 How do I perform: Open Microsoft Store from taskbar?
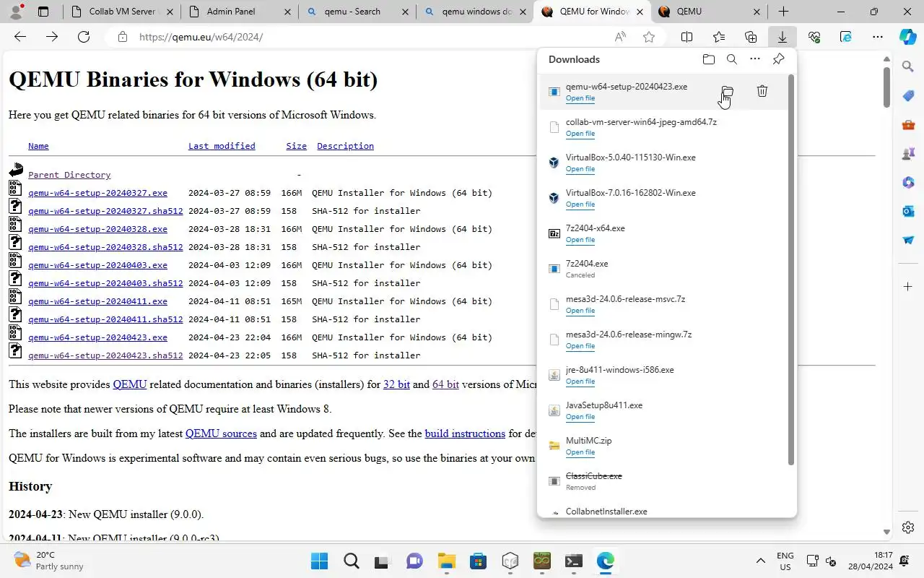(x=478, y=561)
